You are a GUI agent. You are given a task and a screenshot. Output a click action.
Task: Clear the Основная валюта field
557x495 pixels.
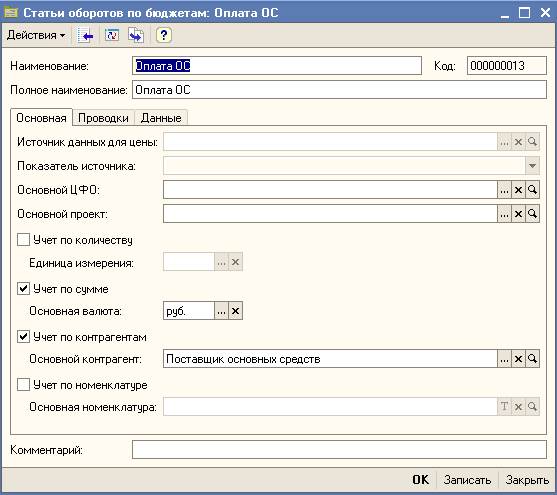click(235, 311)
